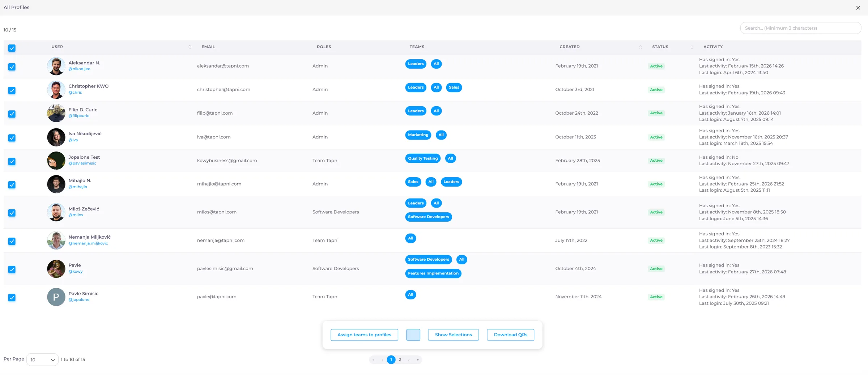The image size is (868, 375).
Task: Click email mihajlo@tapni.com
Action: coord(219,184)
